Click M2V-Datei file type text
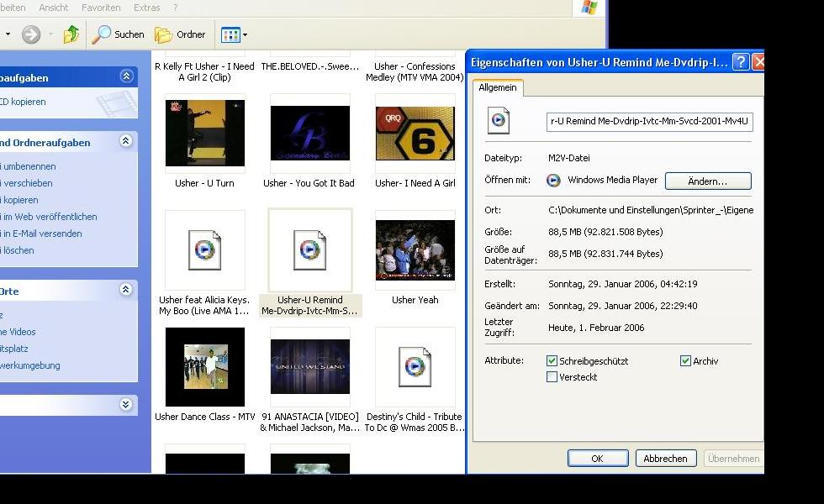 pos(569,158)
